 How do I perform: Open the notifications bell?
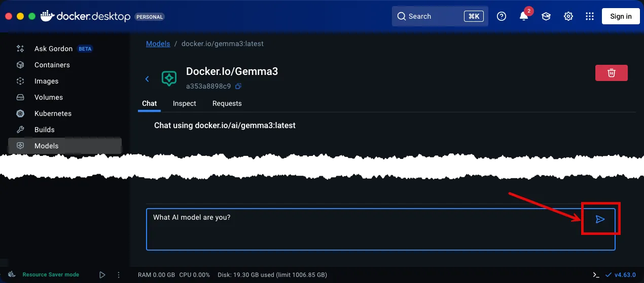tap(524, 16)
